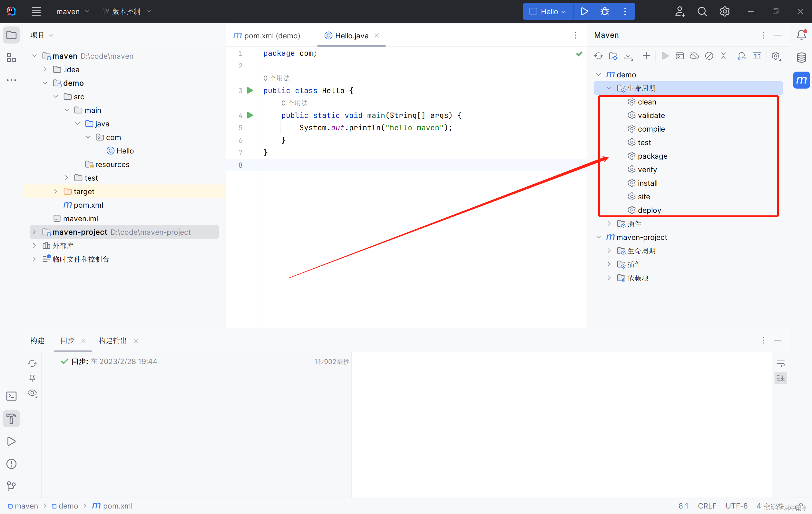Open the Hello run configuration dropdown
812x514 pixels.
(548, 12)
